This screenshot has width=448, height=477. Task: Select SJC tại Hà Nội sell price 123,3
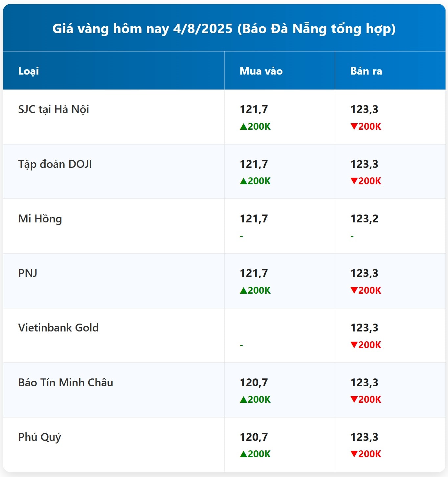[364, 109]
